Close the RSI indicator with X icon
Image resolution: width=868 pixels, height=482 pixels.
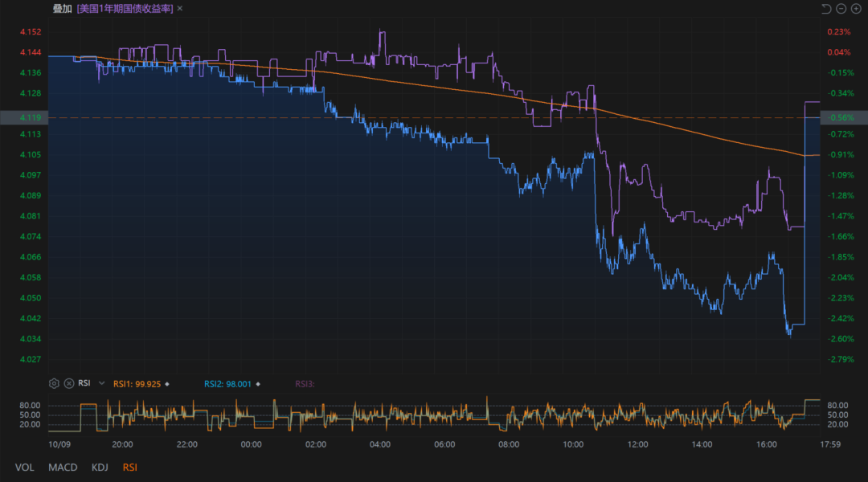click(x=69, y=383)
